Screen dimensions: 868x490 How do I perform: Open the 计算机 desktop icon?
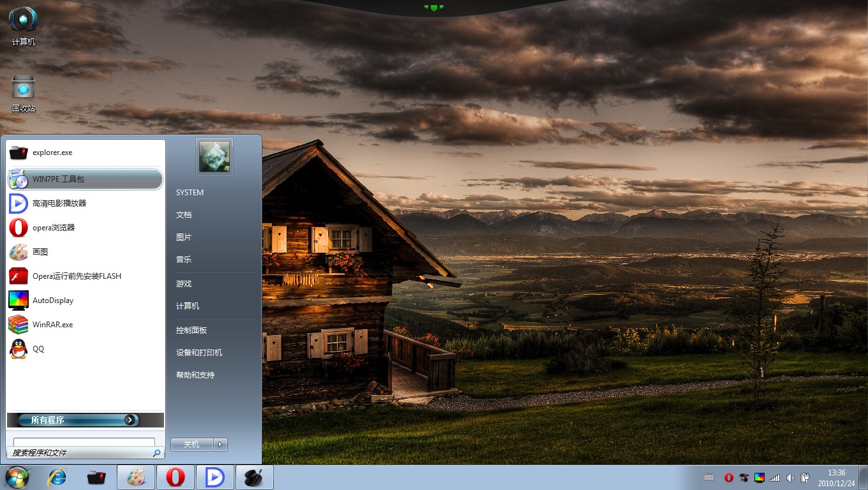point(23,26)
